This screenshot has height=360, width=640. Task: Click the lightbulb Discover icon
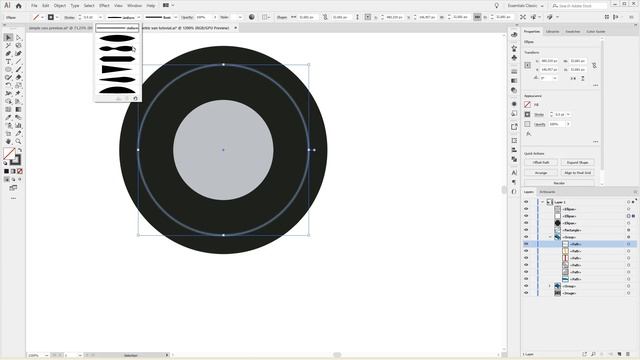[496, 6]
